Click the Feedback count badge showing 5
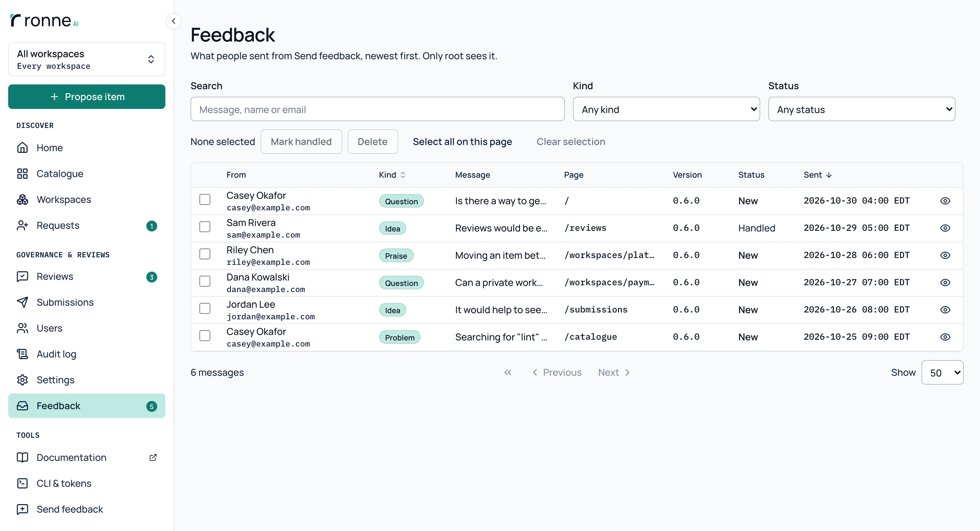 151,406
